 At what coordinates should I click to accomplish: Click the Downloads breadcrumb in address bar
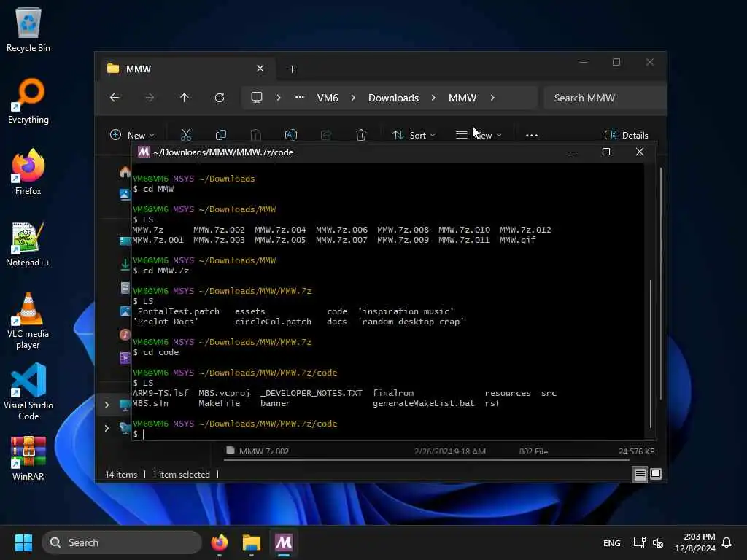pyautogui.click(x=393, y=98)
